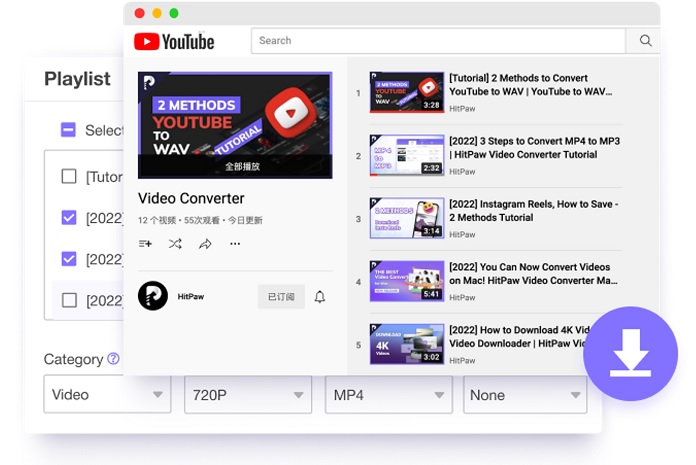The height and width of the screenshot is (465, 696).
Task: Open title 'You Can Now Convert Videos on Mac'
Action: tap(533, 274)
